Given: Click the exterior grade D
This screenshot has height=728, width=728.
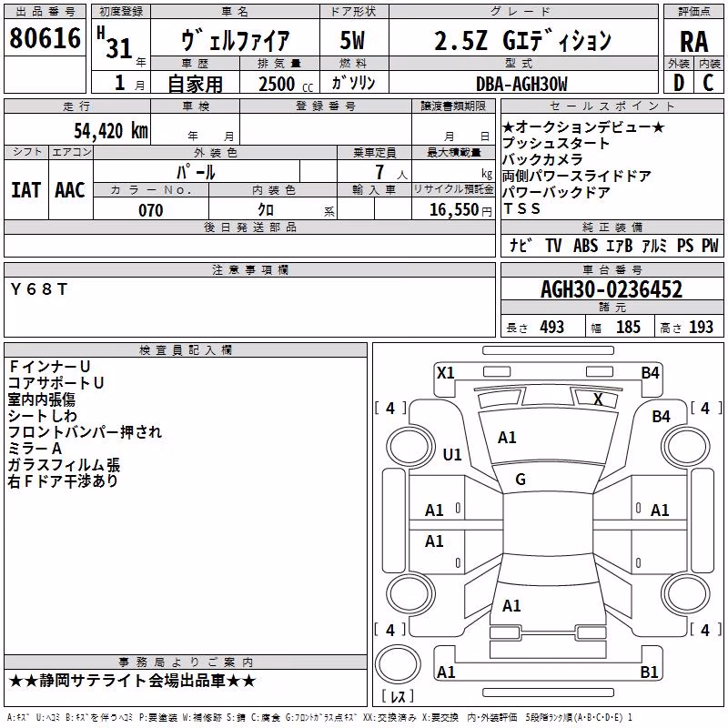Looking at the screenshot, I should coord(679,83).
